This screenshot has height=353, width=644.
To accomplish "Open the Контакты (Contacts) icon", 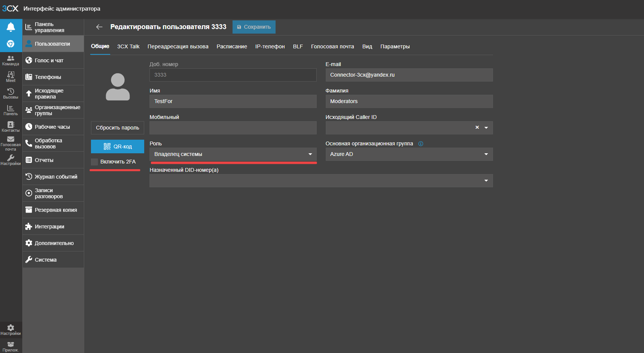I will pyautogui.click(x=11, y=127).
